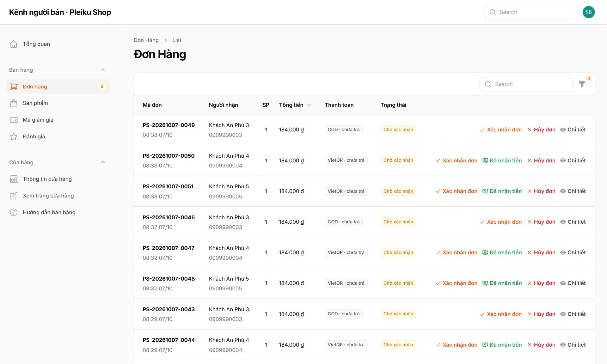
Task: Mark Đã nhận tiền for order PS-20261007-0047
Action: tap(502, 252)
